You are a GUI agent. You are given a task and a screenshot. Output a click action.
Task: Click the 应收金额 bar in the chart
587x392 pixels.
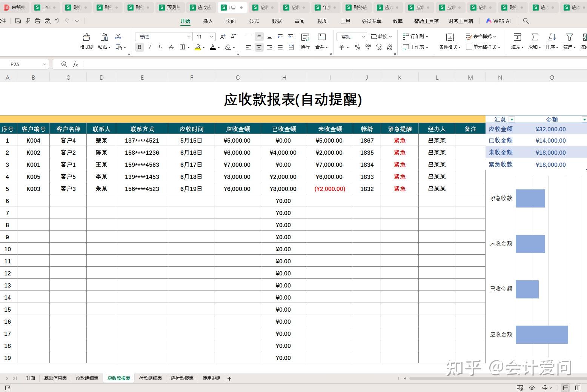pos(542,335)
